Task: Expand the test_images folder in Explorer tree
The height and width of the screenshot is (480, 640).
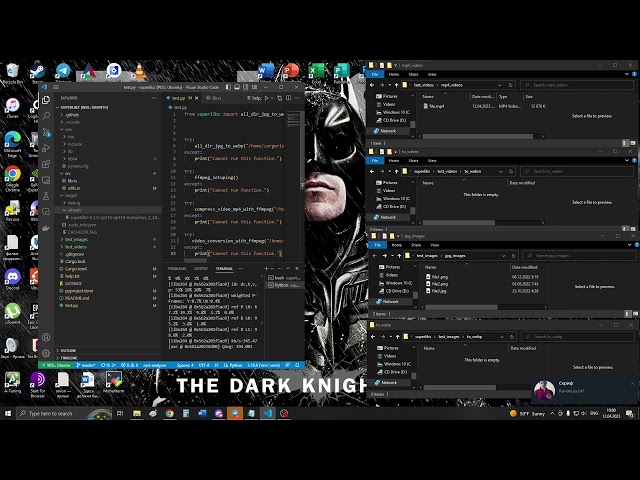Action: pos(74,239)
